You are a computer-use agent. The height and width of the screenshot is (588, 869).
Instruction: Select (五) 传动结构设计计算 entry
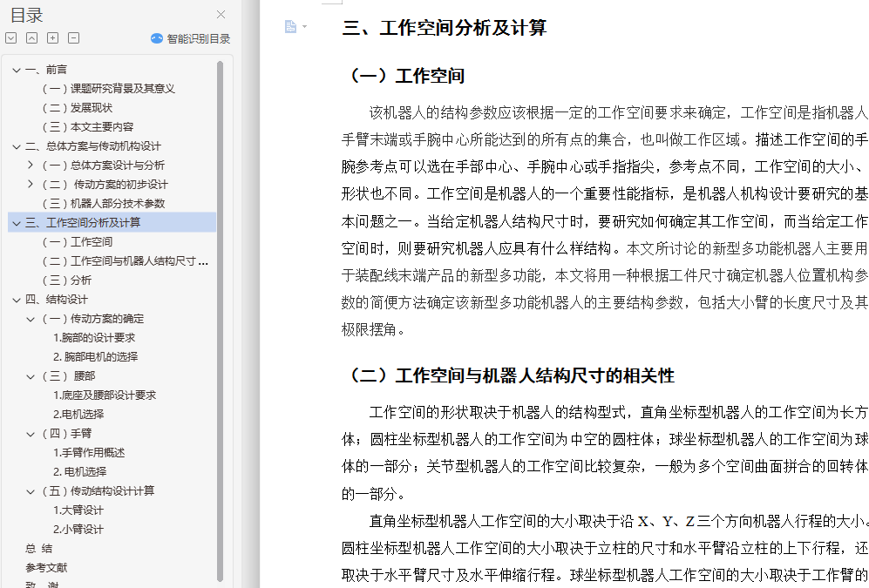point(98,491)
